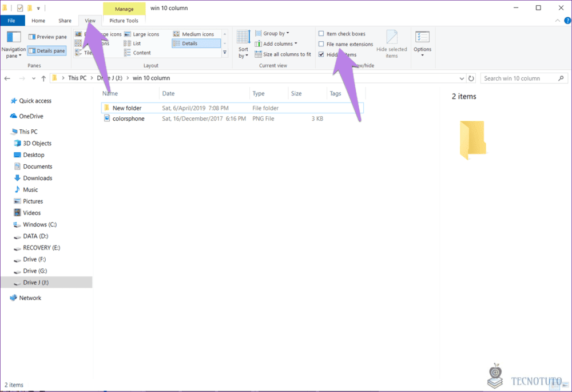Switch to the Home ribbon tab

38,21
